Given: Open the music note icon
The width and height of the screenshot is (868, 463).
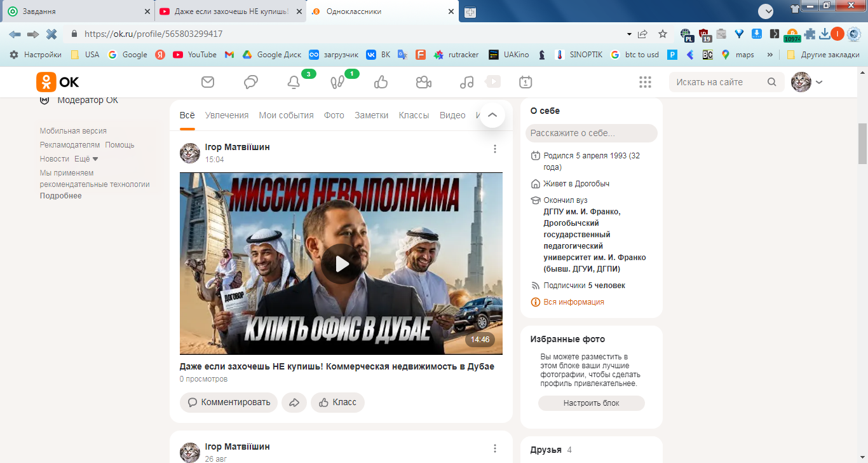Looking at the screenshot, I should pos(467,82).
